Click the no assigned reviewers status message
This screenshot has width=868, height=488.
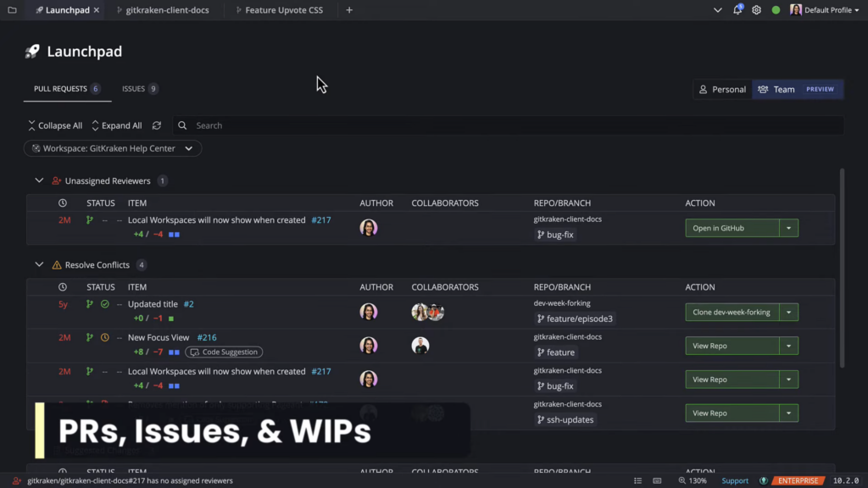pyautogui.click(x=130, y=481)
